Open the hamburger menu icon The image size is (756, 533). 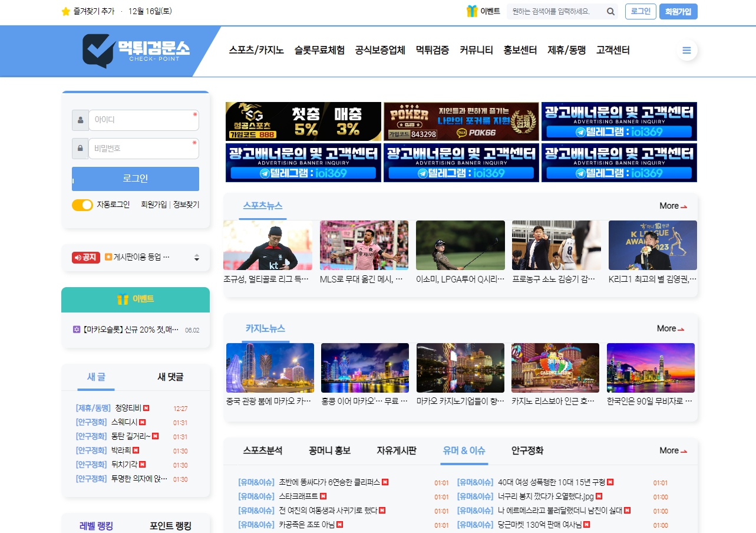[686, 51]
